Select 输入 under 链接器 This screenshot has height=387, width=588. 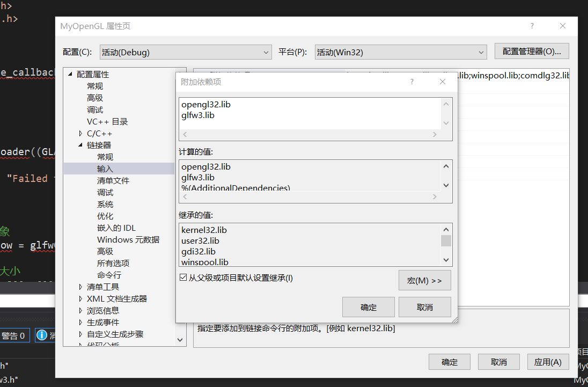click(x=105, y=169)
